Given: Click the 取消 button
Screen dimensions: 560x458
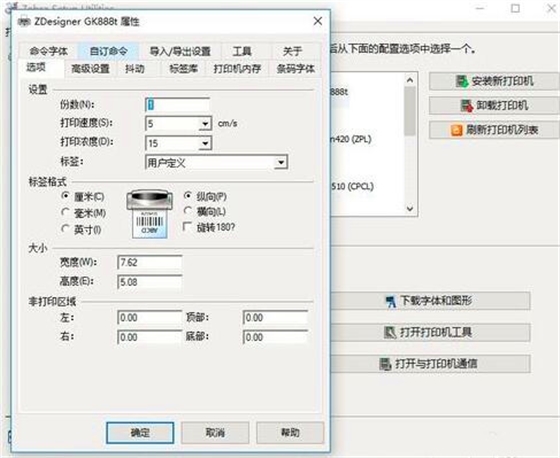Looking at the screenshot, I should click(215, 433).
